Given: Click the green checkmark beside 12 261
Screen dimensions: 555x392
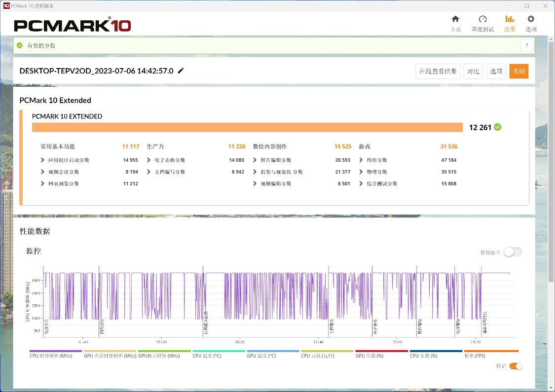Looking at the screenshot, I should tap(498, 127).
